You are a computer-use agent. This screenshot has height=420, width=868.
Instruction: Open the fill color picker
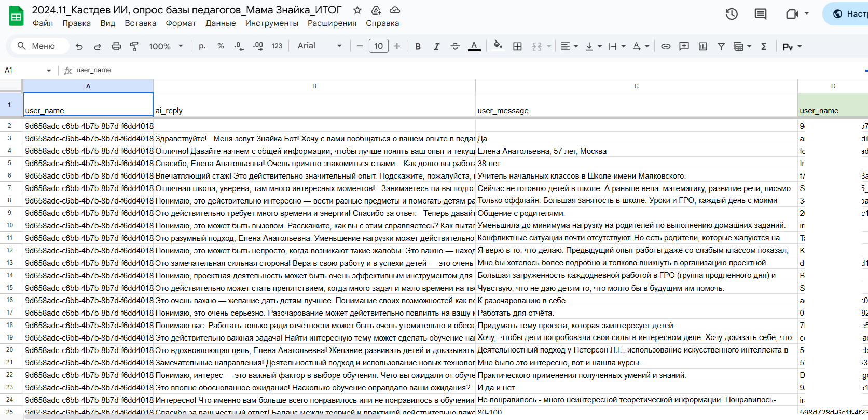[498, 46]
